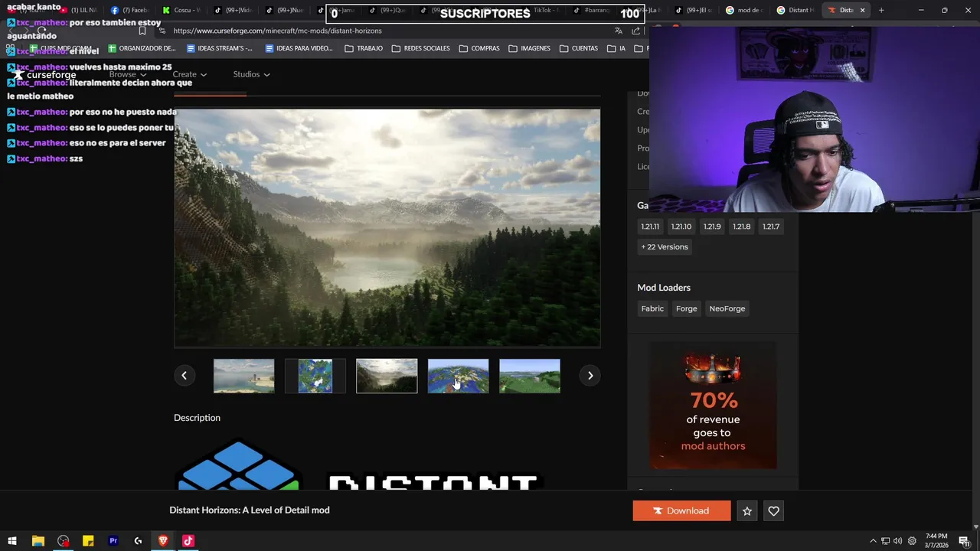This screenshot has height=551, width=980.
Task: Expand the '+ 22 Versions' list
Action: (665, 247)
